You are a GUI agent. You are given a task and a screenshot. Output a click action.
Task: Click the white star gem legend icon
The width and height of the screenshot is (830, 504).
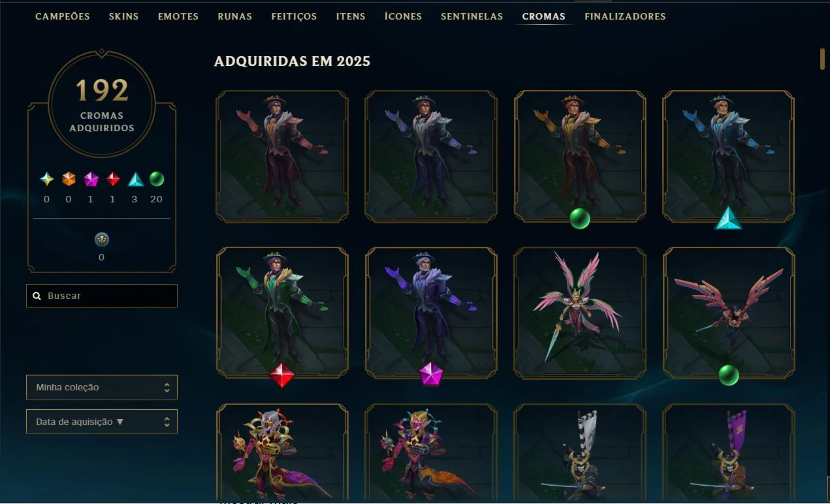pos(46,180)
